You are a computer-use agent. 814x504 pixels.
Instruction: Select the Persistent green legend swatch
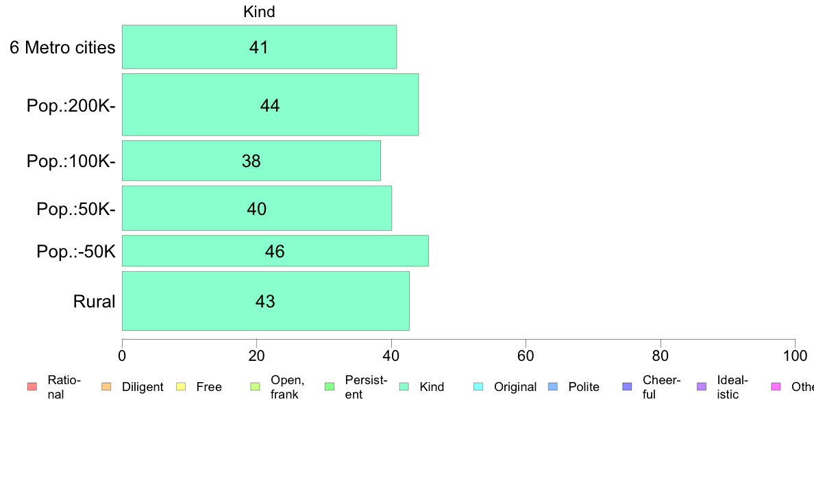[330, 387]
